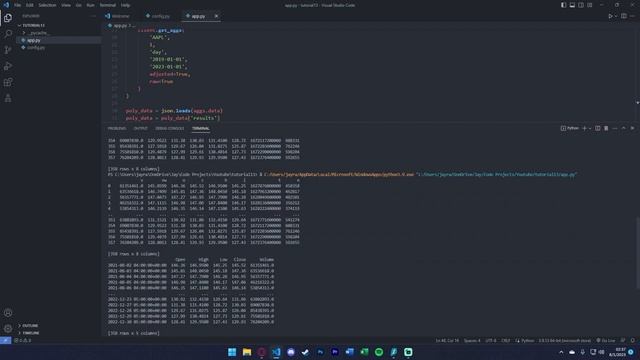640x360 pixels.
Task: Open Explorer panel ellipsis actions
Action: tap(93, 16)
